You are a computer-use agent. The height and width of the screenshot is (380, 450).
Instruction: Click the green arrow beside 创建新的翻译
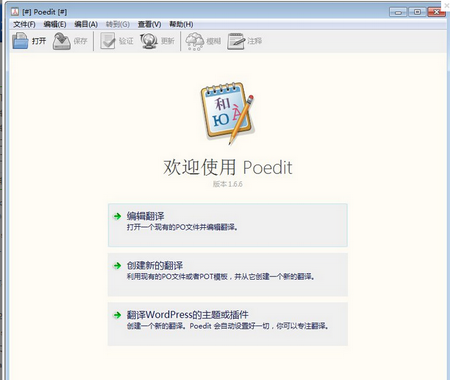pyautogui.click(x=117, y=266)
